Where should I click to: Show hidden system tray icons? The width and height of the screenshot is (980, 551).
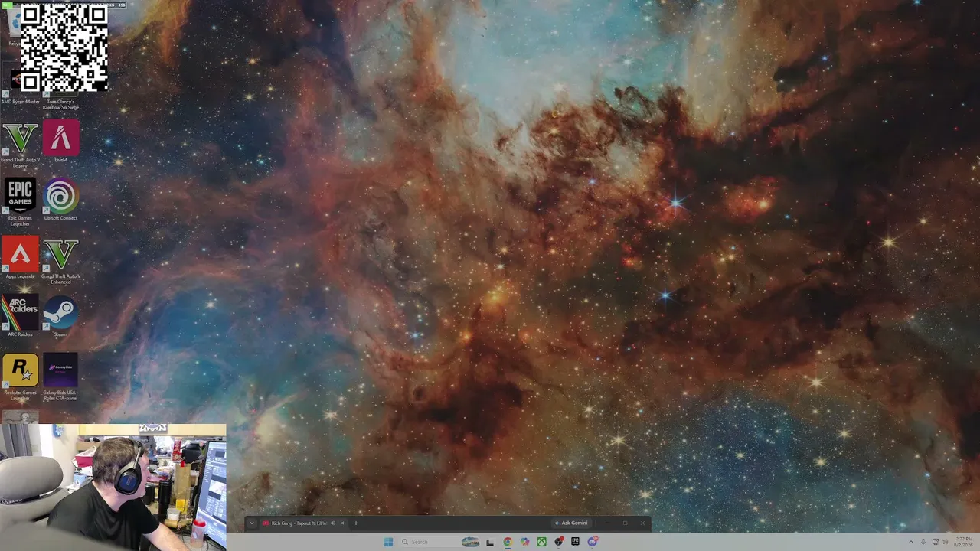(x=911, y=542)
